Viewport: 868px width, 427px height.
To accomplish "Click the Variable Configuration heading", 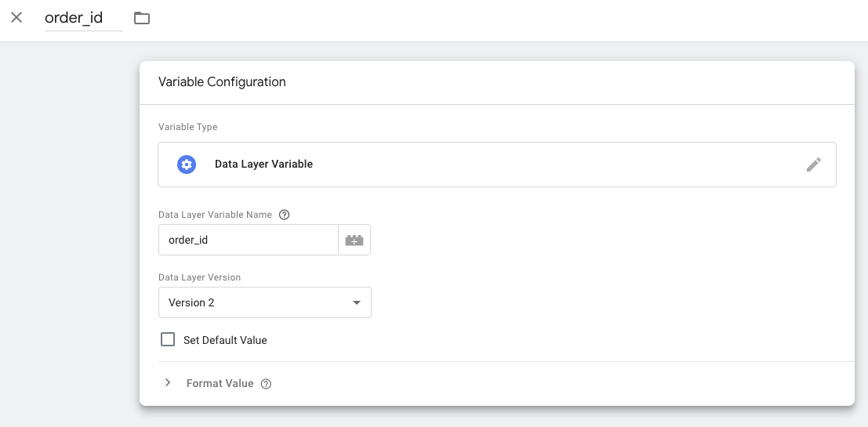I will [222, 82].
